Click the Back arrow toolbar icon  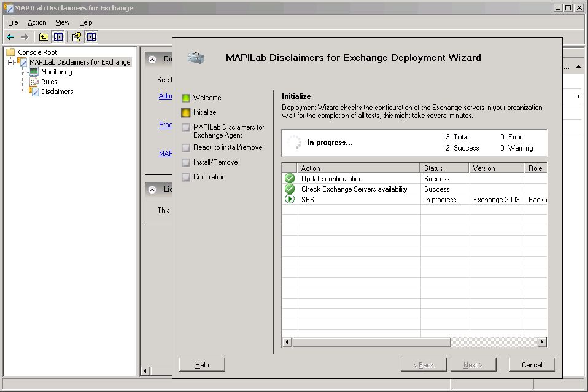10,37
